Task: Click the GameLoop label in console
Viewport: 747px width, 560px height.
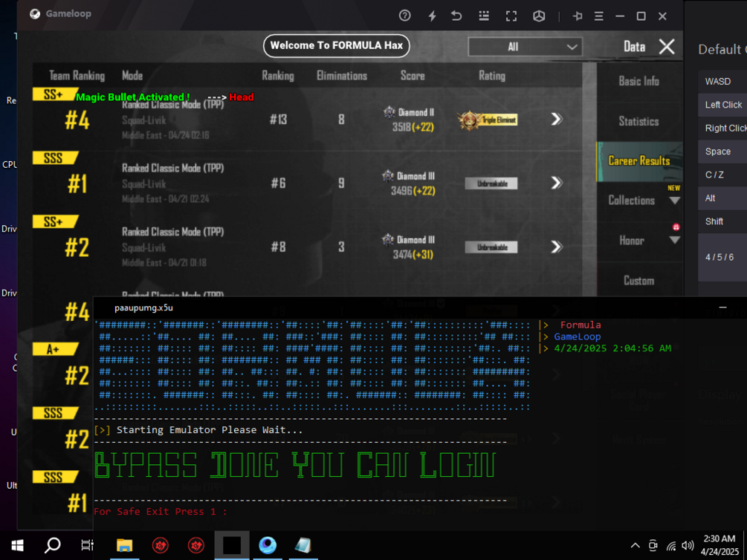Action: (x=577, y=336)
